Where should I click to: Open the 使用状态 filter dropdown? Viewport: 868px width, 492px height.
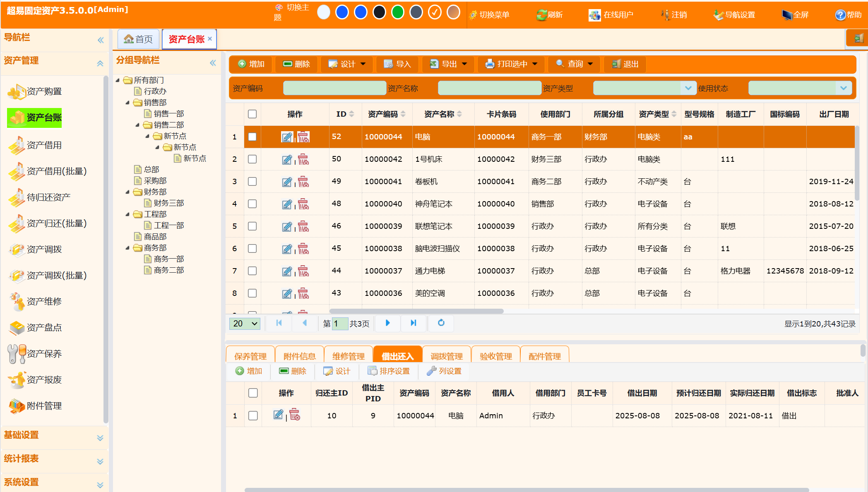pos(843,88)
